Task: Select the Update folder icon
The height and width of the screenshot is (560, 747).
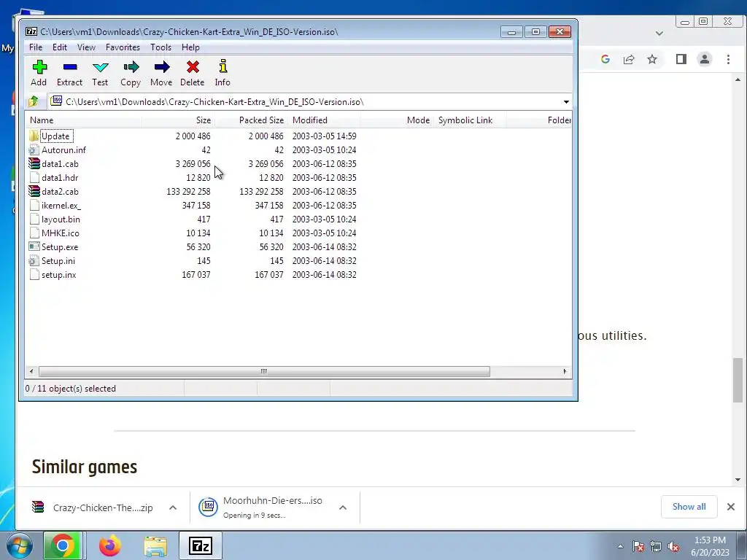Action: pyautogui.click(x=34, y=136)
